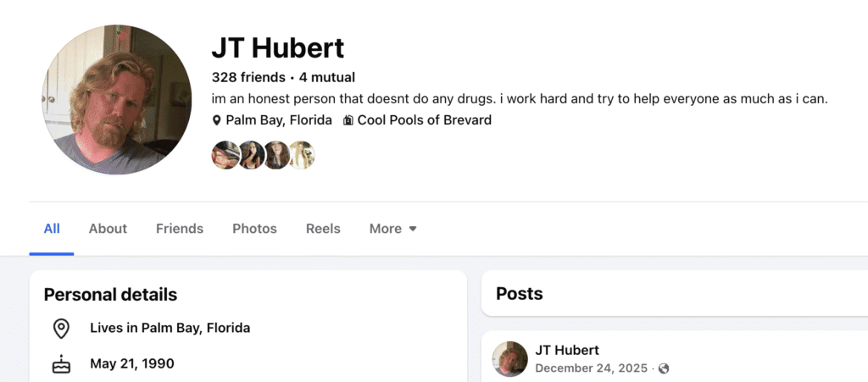This screenshot has width=868, height=382.
Task: Open the fourth mutual friend avatar
Action: tap(302, 155)
